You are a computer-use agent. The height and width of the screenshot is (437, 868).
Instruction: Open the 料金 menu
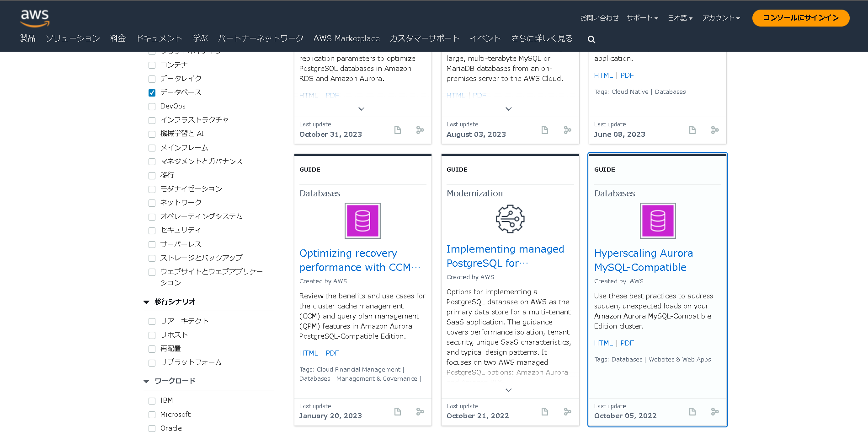[x=118, y=38]
